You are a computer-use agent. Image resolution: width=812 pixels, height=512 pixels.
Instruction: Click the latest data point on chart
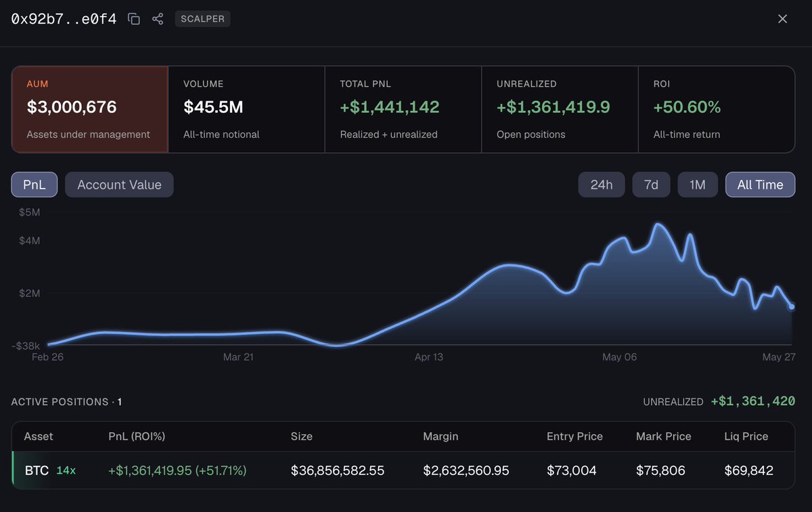[x=791, y=307]
